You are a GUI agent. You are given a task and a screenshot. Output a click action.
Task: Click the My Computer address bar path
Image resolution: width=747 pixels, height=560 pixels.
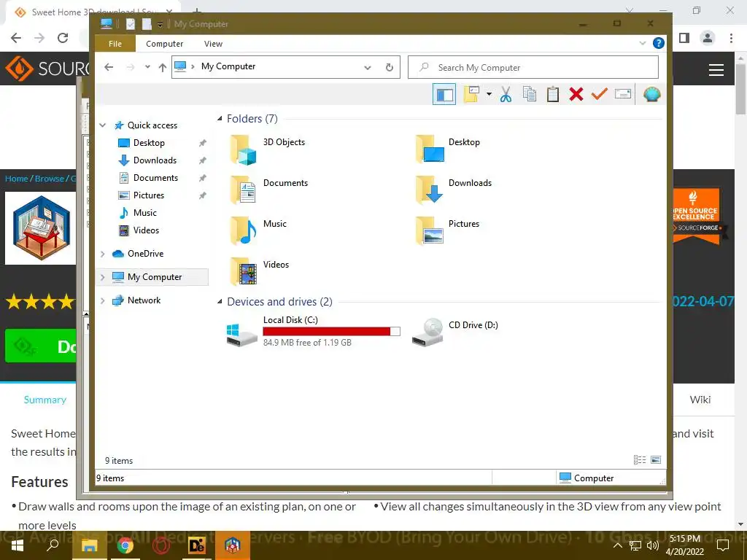point(228,66)
